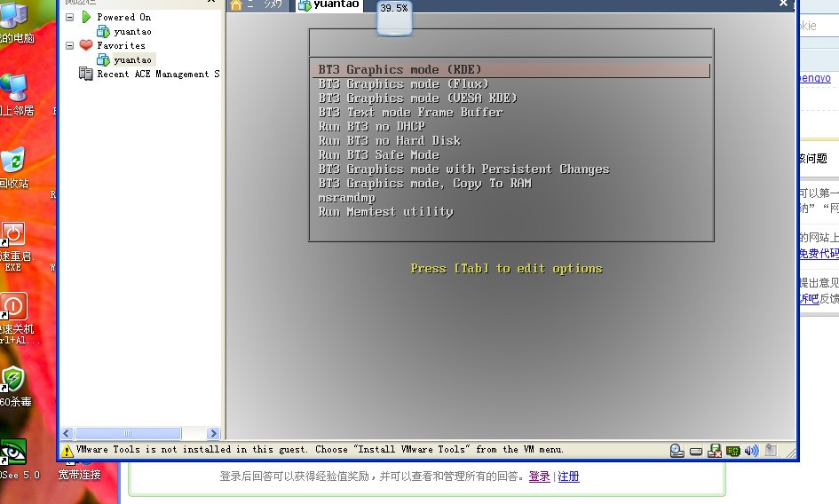The image size is (839, 504).
Task: Click the 登录 link in browser page
Action: point(540,476)
